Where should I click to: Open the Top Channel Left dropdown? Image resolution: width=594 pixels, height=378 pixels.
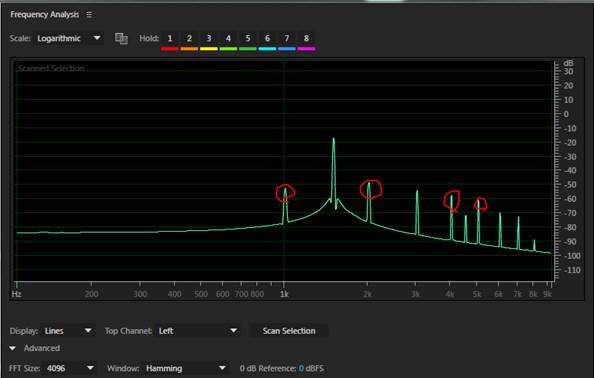(197, 331)
